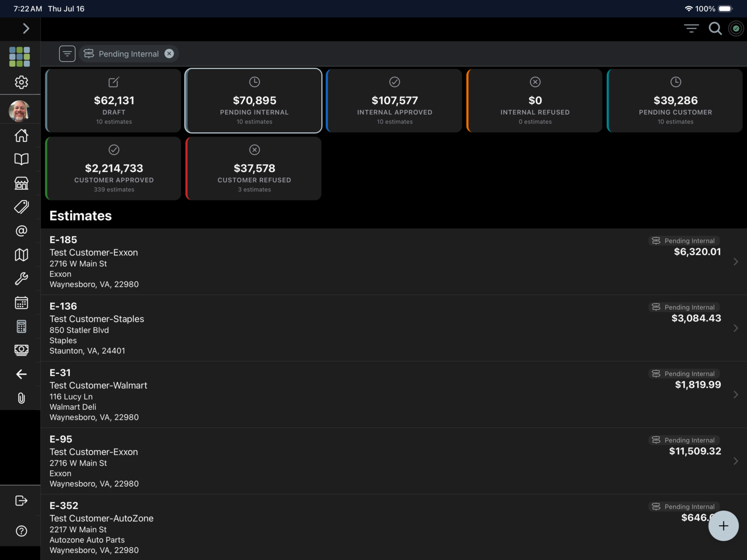747x560 pixels.
Task: Tap the user profile photo
Action: [x=19, y=111]
